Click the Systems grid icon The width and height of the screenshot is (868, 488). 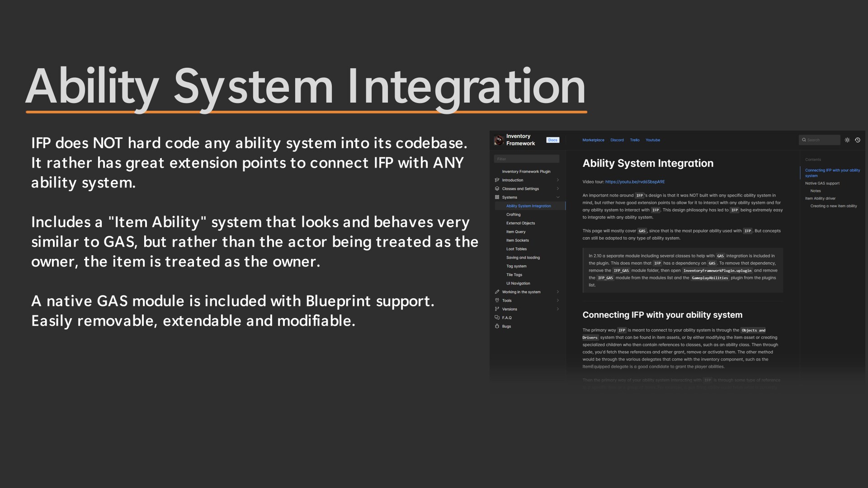[x=497, y=197]
